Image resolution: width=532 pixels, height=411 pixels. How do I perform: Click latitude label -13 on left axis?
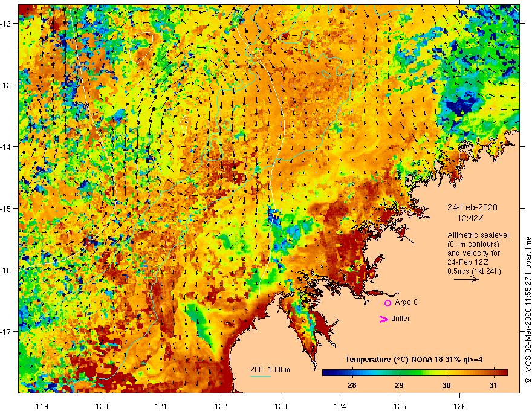5,85
